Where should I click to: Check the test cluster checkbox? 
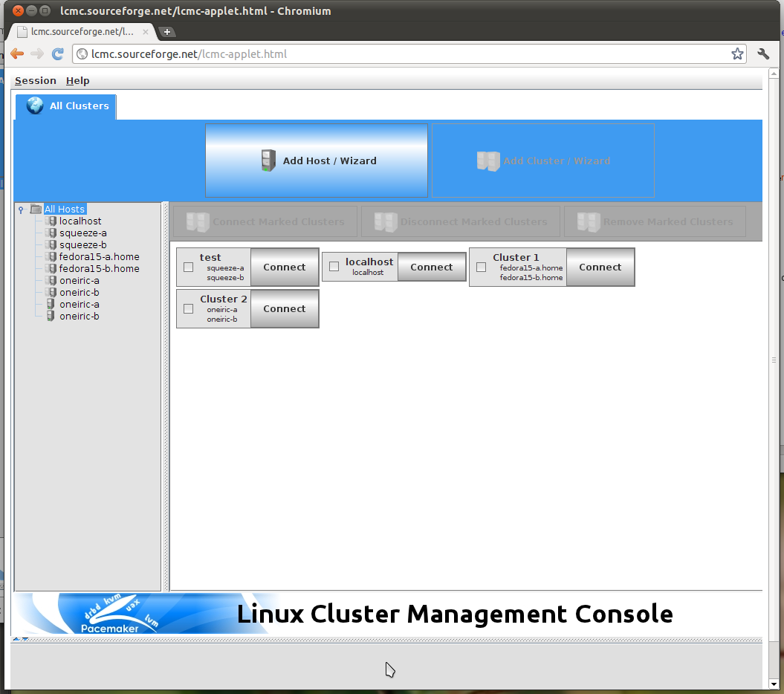click(188, 267)
